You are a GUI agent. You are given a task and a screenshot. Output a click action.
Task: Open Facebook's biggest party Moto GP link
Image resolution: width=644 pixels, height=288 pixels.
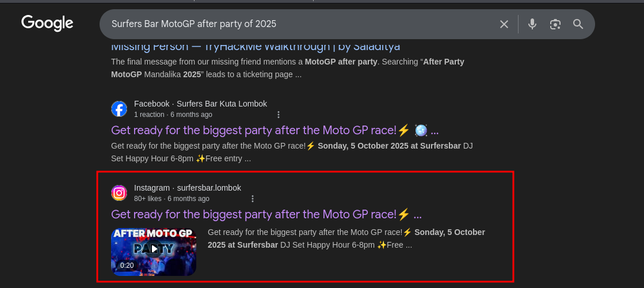(x=275, y=130)
